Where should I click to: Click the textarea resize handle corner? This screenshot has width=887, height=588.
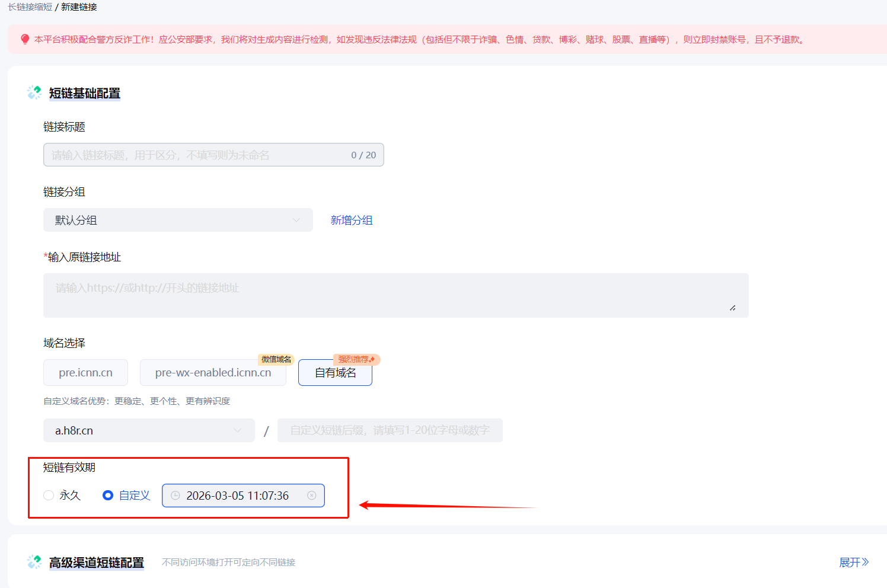(x=733, y=308)
